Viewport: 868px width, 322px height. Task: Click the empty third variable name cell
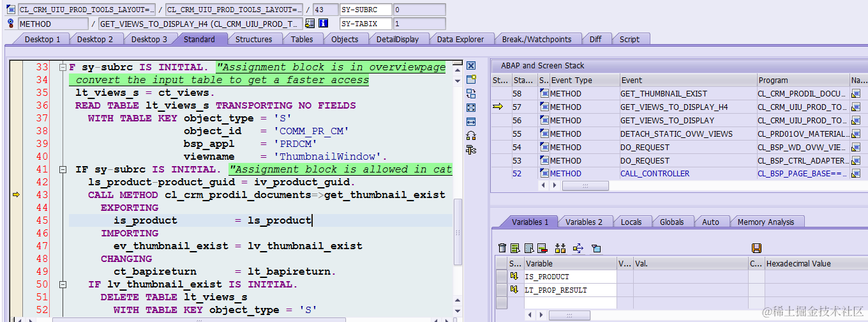coord(570,303)
